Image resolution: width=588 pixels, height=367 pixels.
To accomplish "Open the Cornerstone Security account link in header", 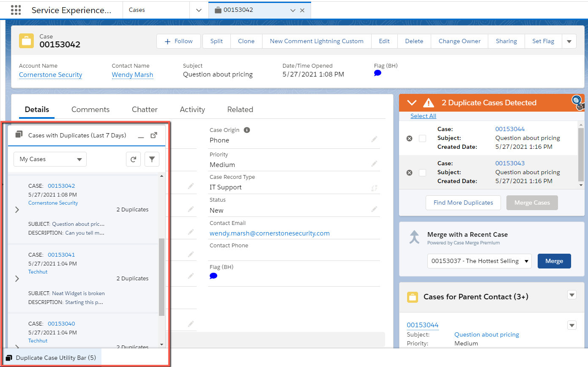I will pos(51,75).
